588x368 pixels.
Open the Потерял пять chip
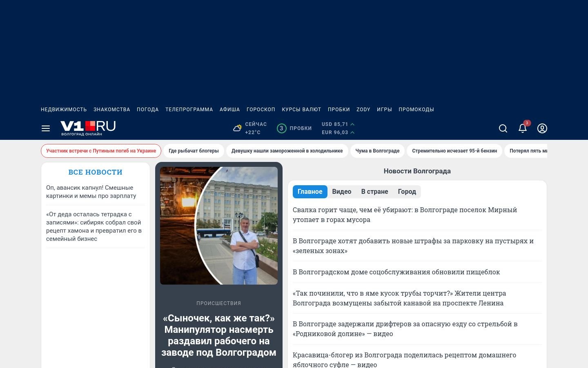pos(526,151)
